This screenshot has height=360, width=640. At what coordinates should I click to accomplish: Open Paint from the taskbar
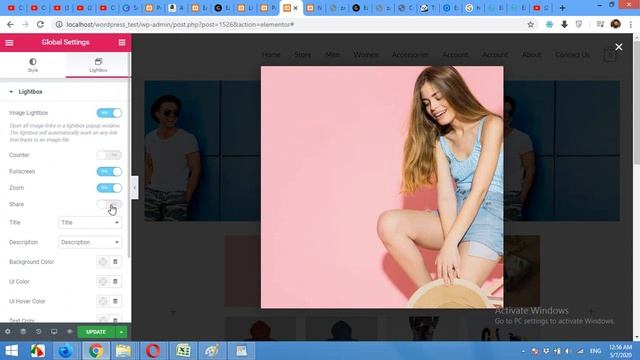(212, 351)
